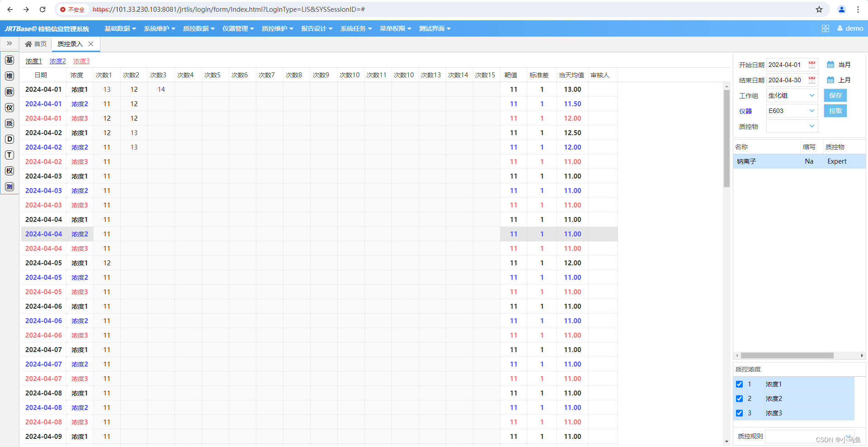Click the 拉取 button

click(x=835, y=111)
